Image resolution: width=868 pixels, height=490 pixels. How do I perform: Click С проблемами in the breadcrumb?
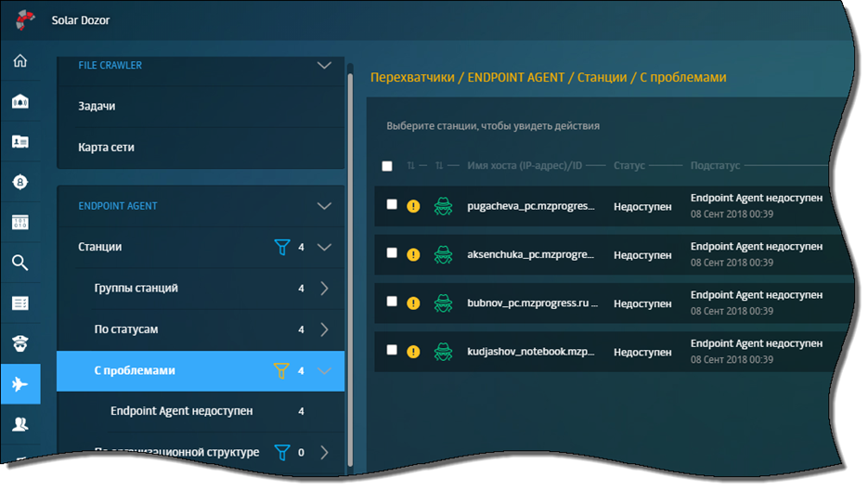point(683,78)
